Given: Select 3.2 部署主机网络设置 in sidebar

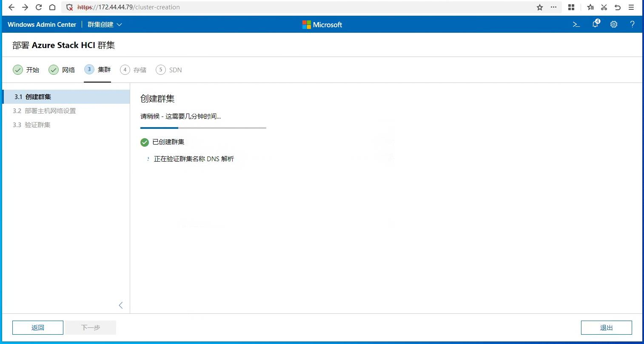Looking at the screenshot, I should pos(66,111).
